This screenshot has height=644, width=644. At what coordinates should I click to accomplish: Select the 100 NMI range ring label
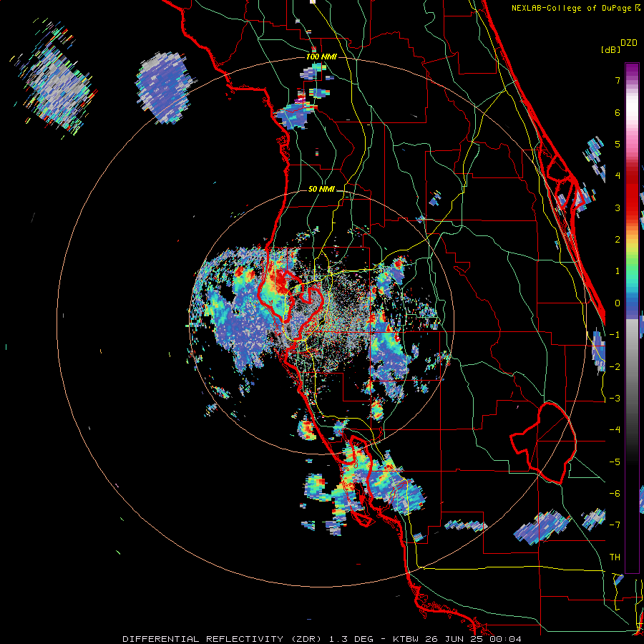click(321, 57)
